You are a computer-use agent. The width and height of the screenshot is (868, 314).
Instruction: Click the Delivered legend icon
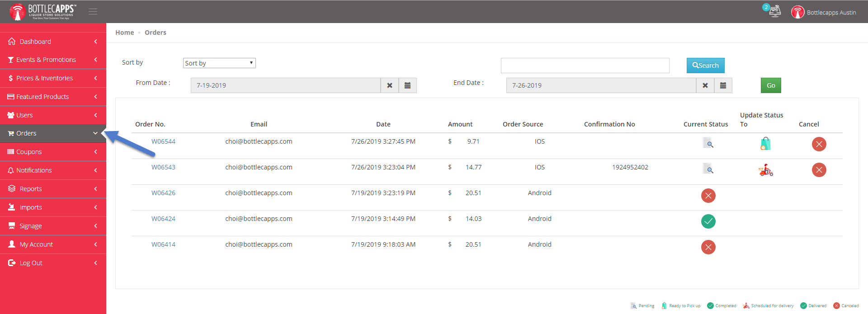tap(803, 306)
